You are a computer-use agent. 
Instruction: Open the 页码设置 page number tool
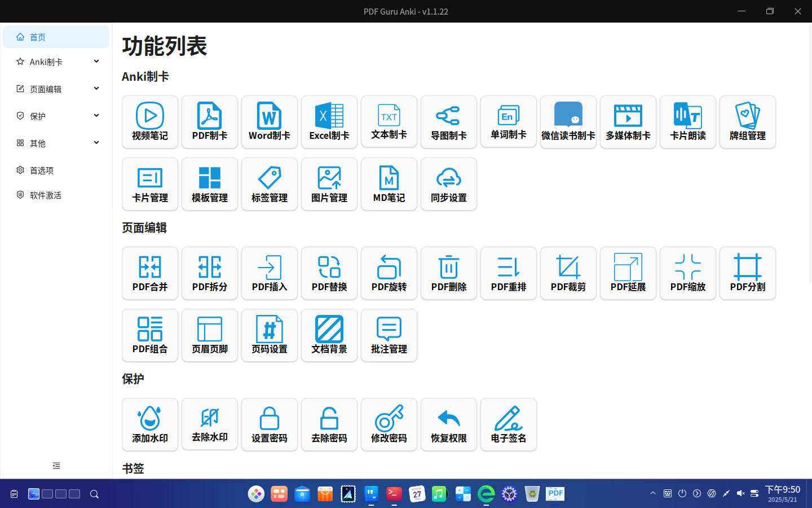(x=270, y=335)
